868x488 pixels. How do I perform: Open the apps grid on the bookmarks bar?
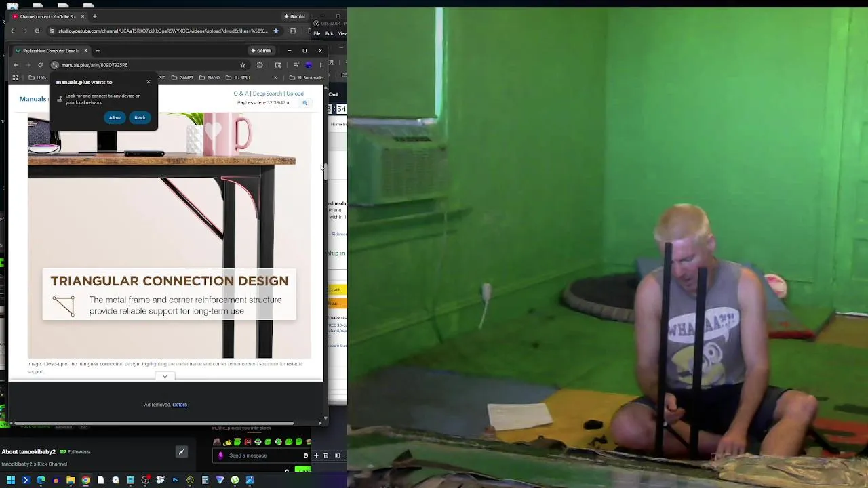point(16,77)
